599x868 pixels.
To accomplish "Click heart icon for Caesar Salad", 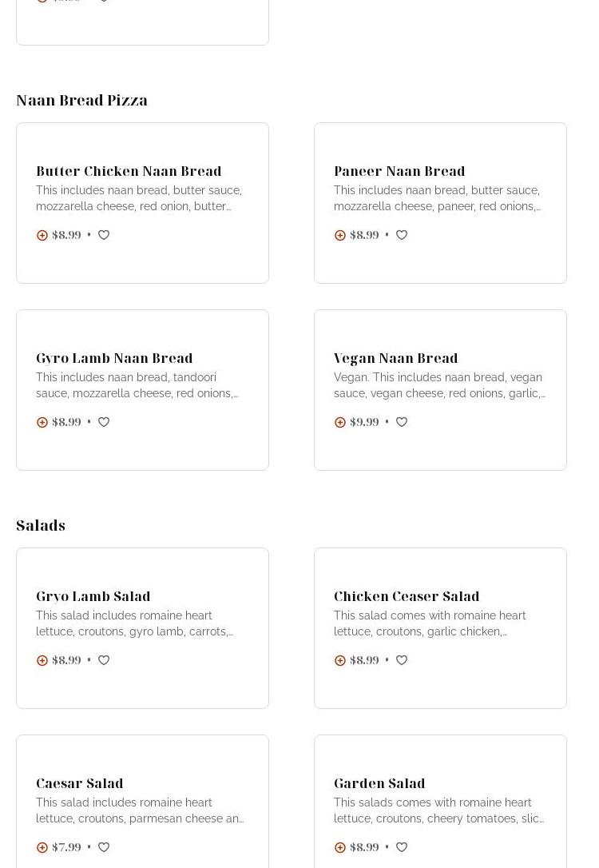I will (x=104, y=847).
